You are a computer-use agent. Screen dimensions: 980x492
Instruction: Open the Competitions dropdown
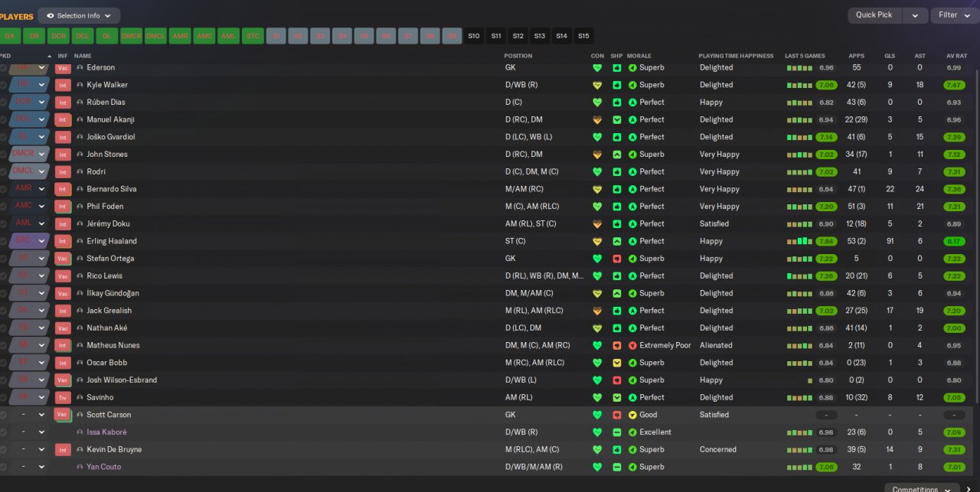coord(921,489)
